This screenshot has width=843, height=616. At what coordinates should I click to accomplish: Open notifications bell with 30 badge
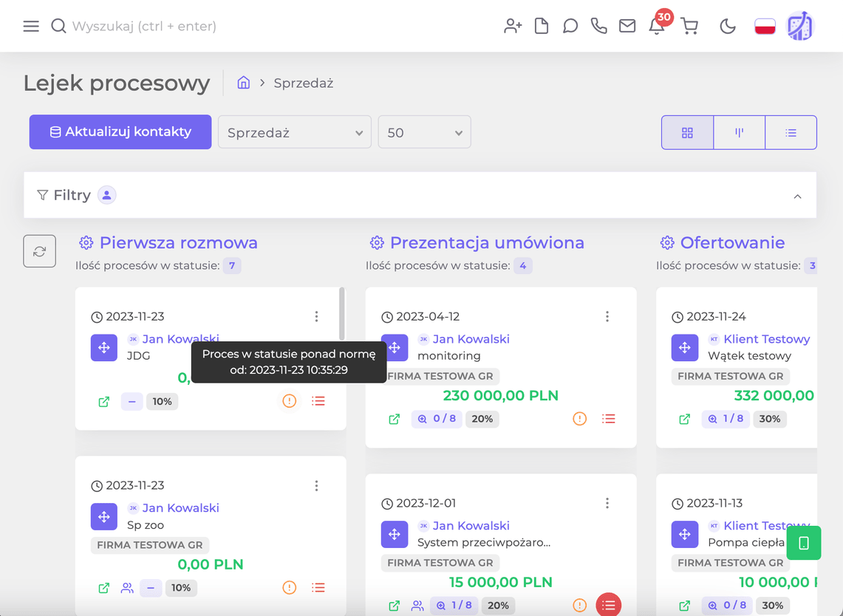pyautogui.click(x=657, y=24)
